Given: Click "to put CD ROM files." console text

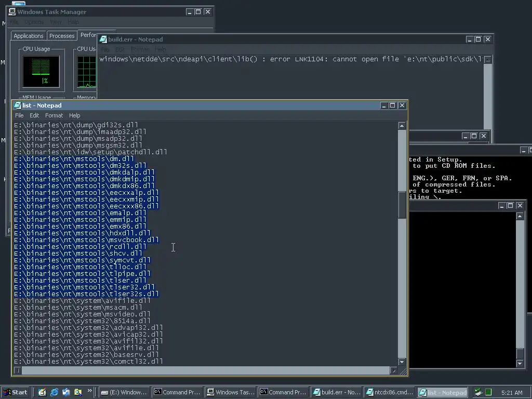Looking at the screenshot, I should [x=454, y=166].
